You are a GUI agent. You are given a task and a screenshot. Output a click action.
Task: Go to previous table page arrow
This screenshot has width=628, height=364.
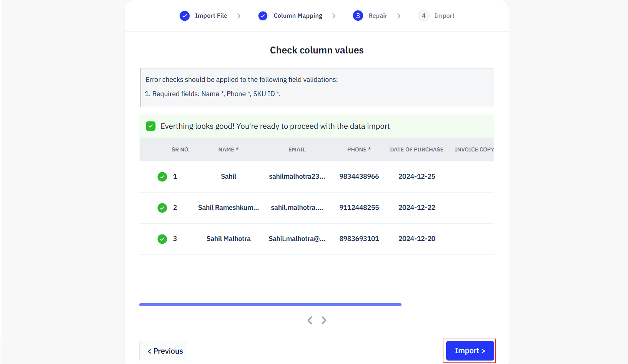pyautogui.click(x=310, y=320)
